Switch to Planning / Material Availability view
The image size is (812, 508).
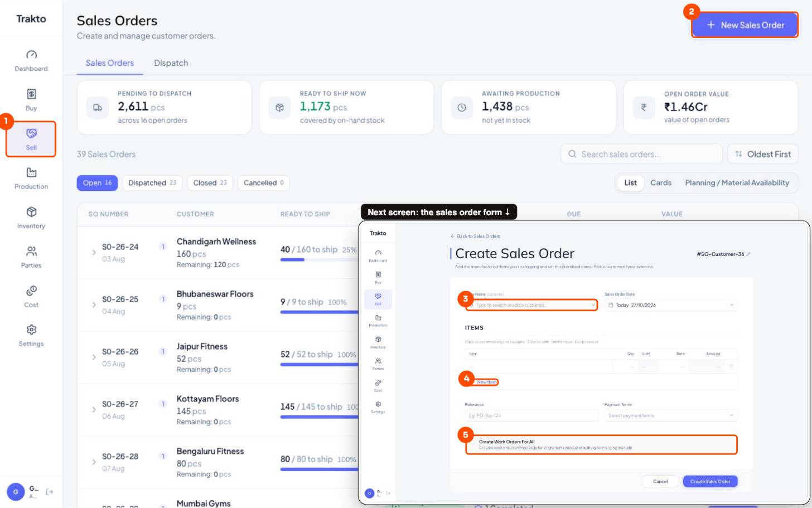point(737,183)
